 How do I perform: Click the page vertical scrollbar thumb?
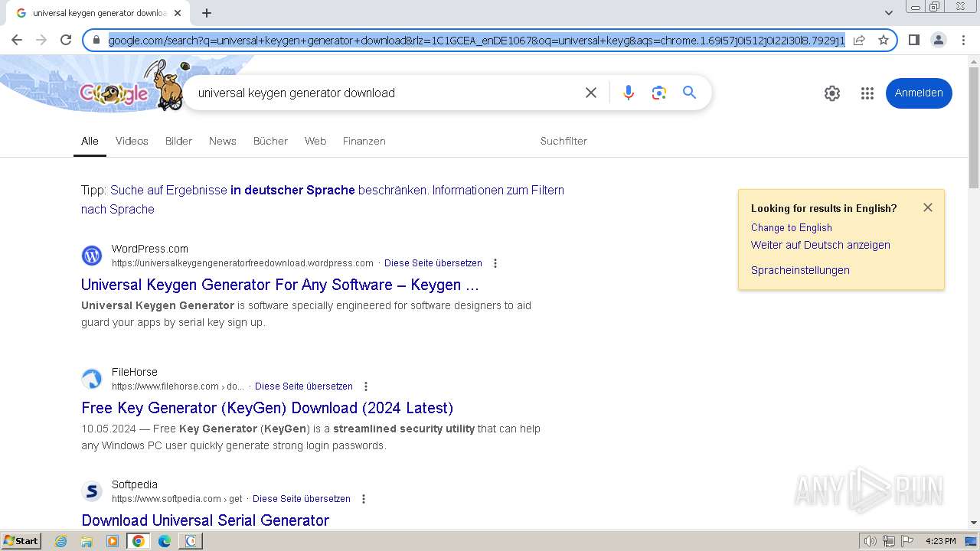[974, 126]
